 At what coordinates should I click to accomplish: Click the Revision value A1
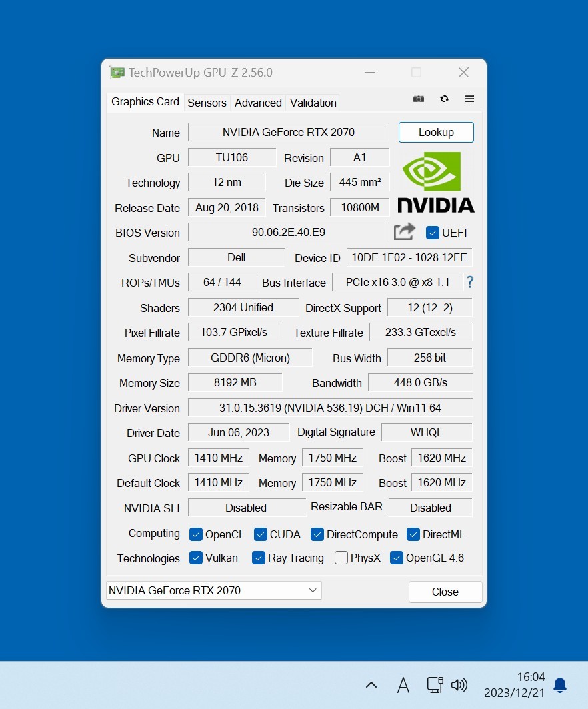pyautogui.click(x=360, y=158)
